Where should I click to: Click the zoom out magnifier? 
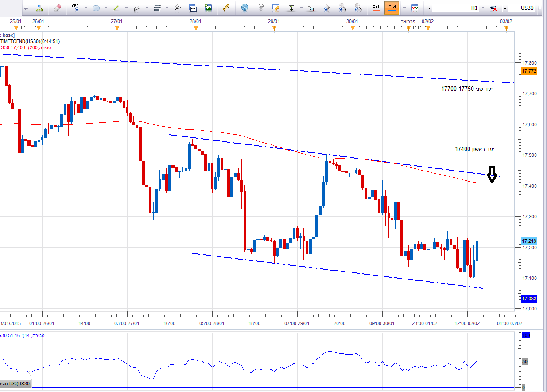coord(343,8)
